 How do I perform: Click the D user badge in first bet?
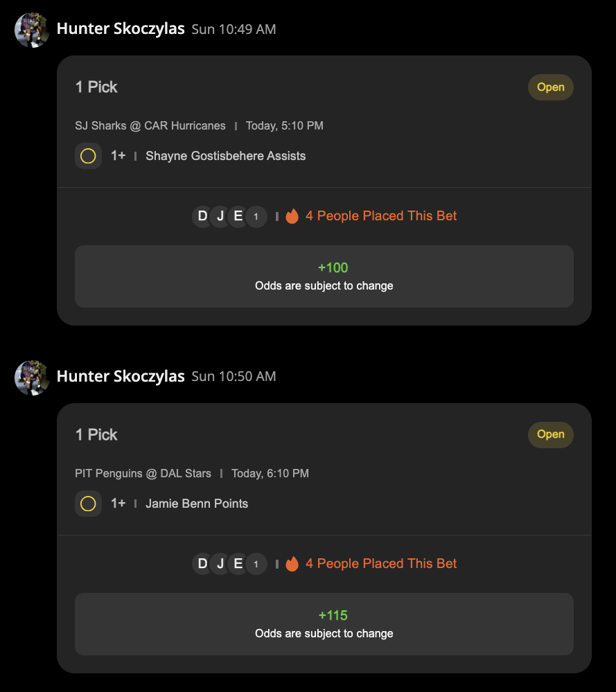point(203,216)
